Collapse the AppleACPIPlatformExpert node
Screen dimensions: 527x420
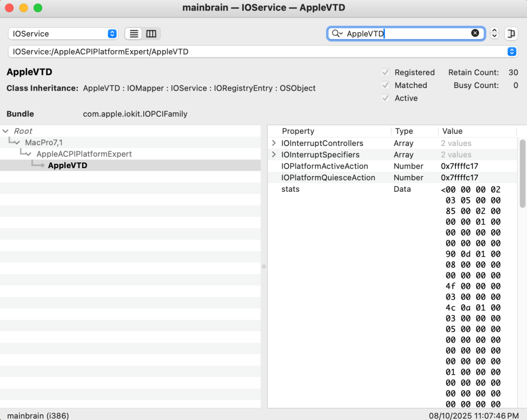pos(28,154)
